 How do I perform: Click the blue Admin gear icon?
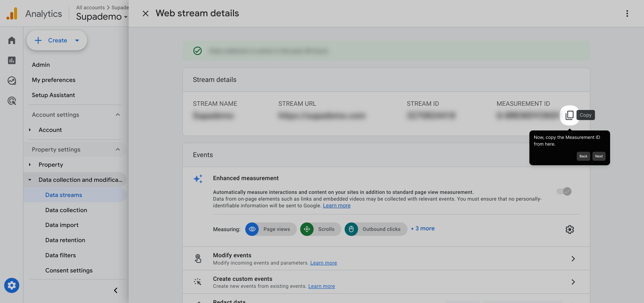11,285
